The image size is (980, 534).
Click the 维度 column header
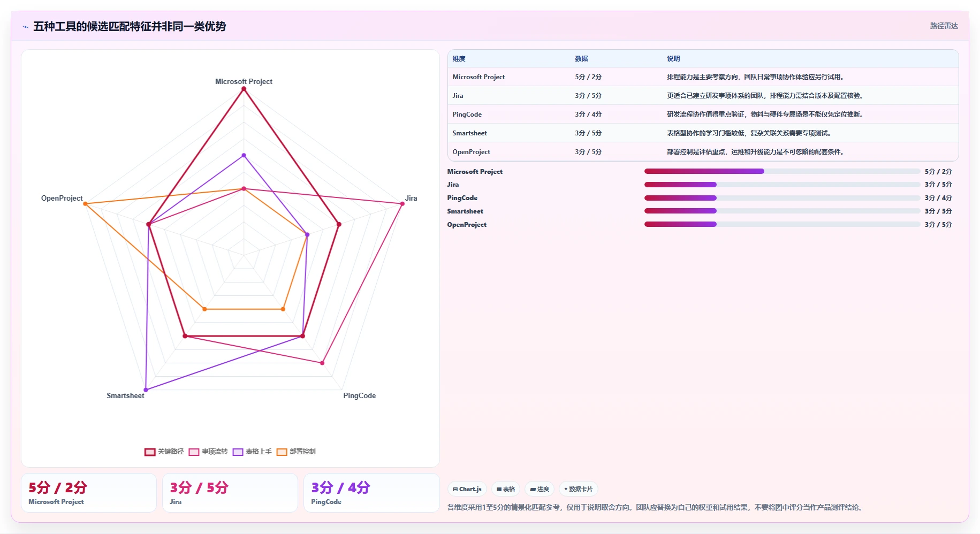(459, 59)
